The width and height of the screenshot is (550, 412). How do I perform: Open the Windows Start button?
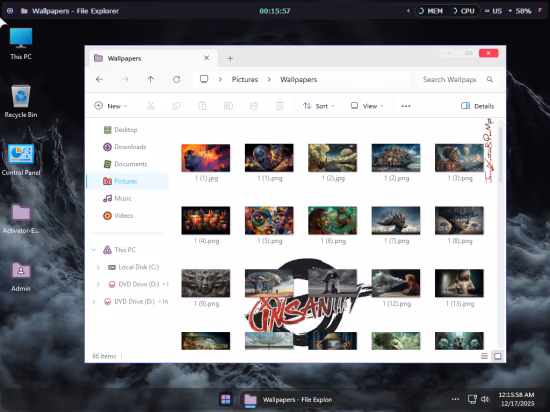coord(226,399)
